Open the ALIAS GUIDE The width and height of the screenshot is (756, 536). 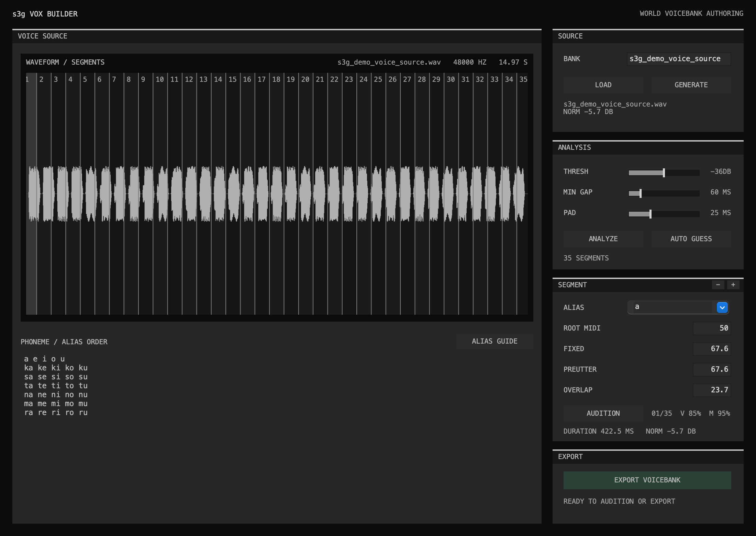coord(494,341)
